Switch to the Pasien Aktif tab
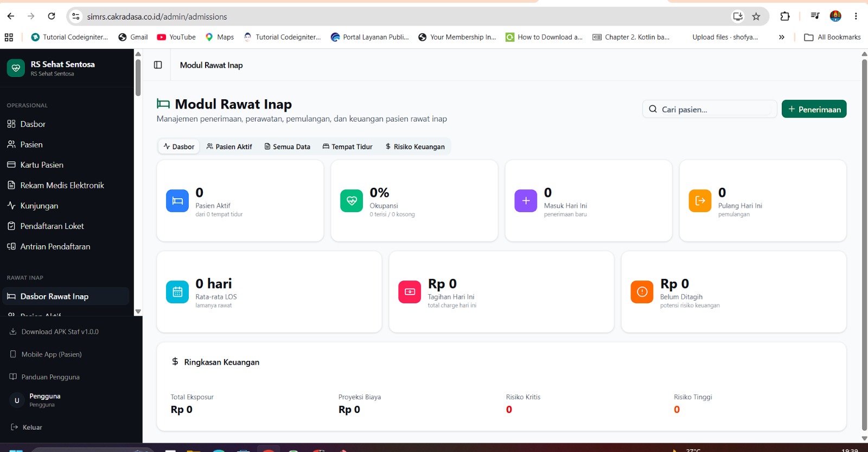Image resolution: width=868 pixels, height=452 pixels. click(229, 147)
